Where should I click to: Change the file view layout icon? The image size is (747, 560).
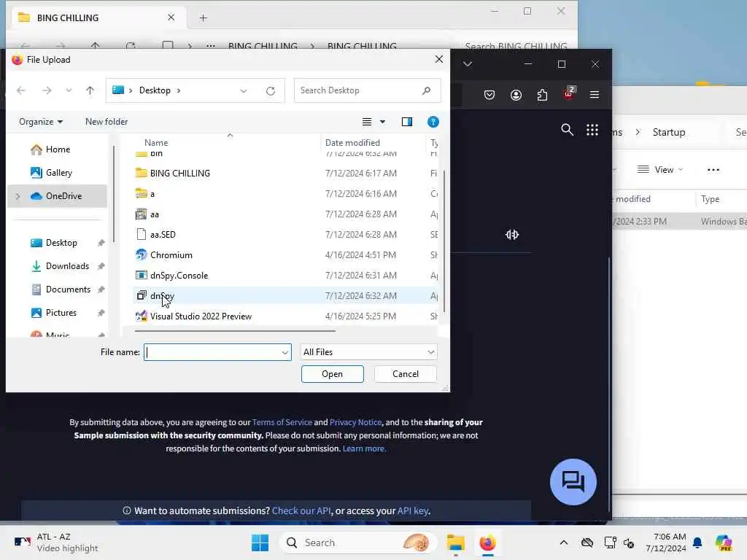[x=367, y=122]
